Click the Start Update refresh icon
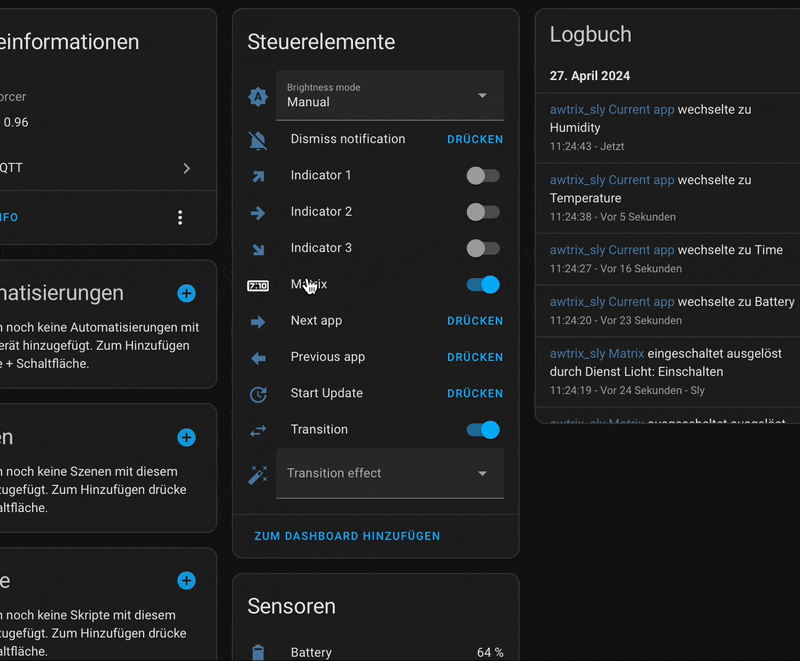The height and width of the screenshot is (661, 800). click(258, 392)
